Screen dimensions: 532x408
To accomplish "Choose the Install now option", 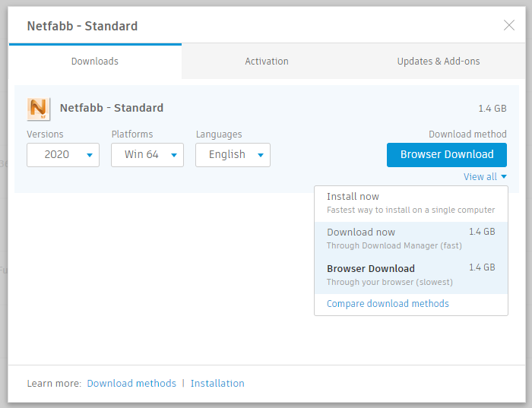I will pyautogui.click(x=411, y=204).
